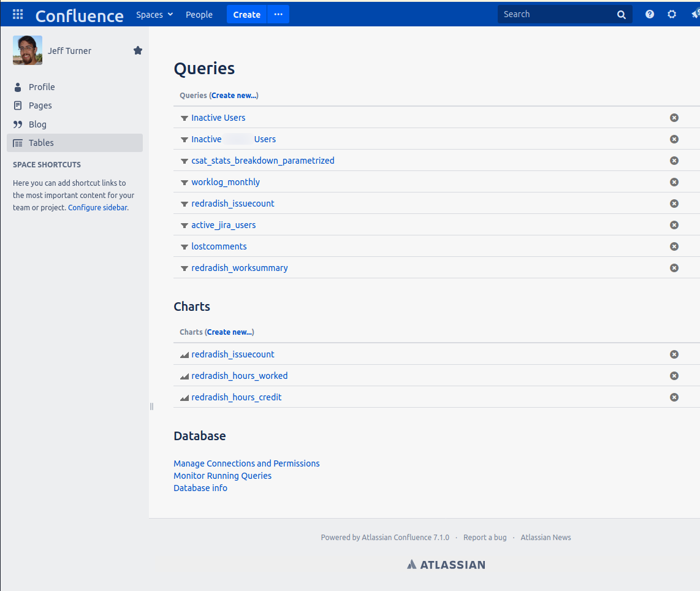Expand the Spaces dropdown menu

pos(154,15)
